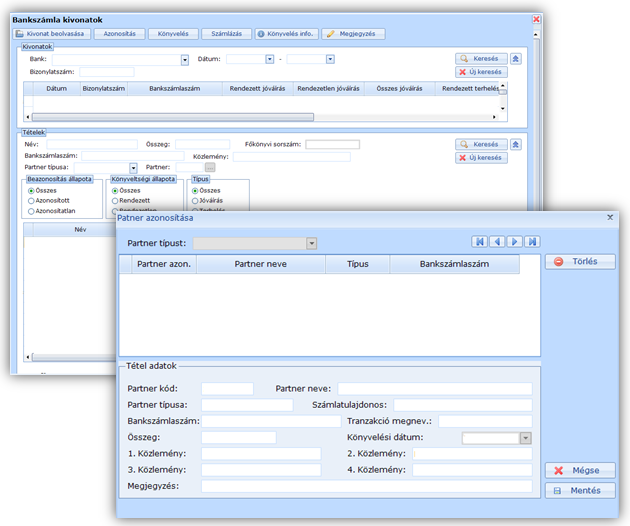Focus the Megjegyzés input field in dialog

pos(367,486)
